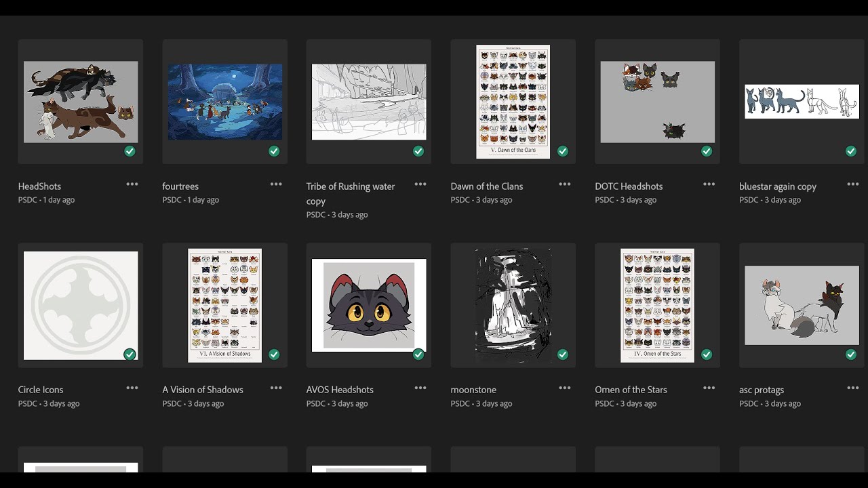Click the Dawn of the Clans file name
This screenshot has height=488, width=868.
point(487,186)
